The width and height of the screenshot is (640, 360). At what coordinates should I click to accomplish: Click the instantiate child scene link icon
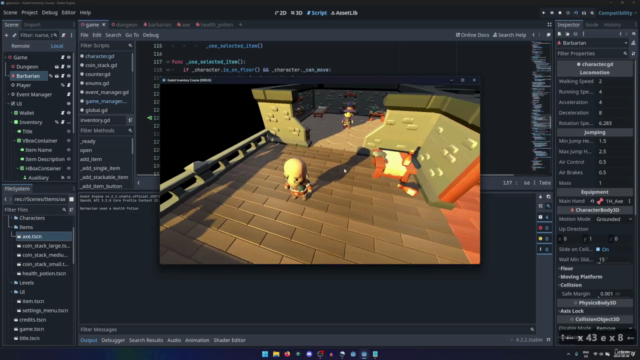[x=14, y=36]
